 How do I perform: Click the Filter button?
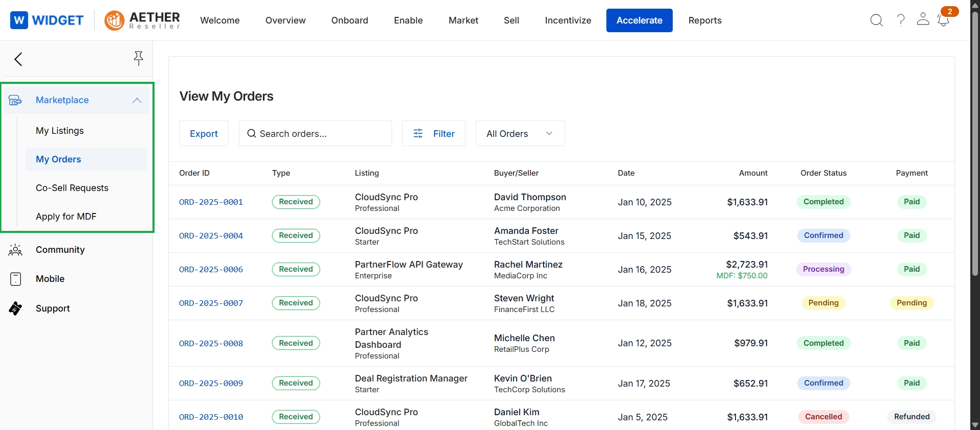[x=434, y=133]
